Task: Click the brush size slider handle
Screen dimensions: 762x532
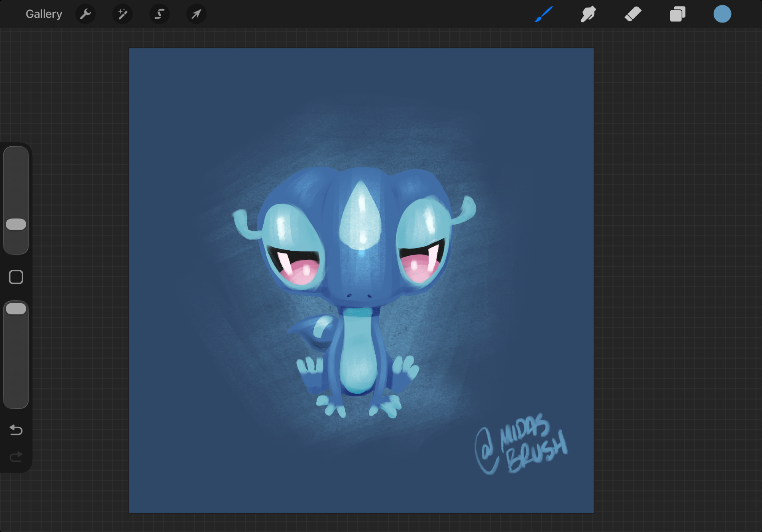Action: click(16, 224)
